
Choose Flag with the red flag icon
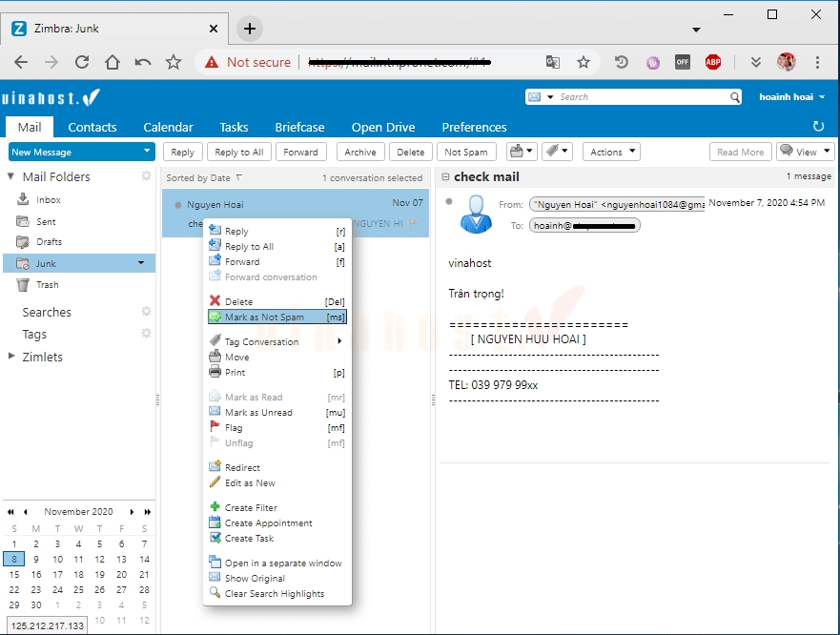click(277, 427)
